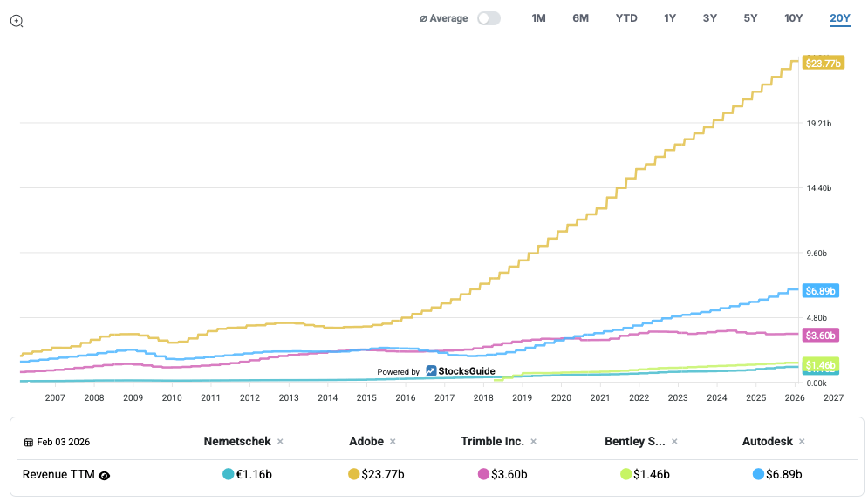Image resolution: width=868 pixels, height=502 pixels.
Task: Click the zoom magnifier icon
Action: [17, 21]
